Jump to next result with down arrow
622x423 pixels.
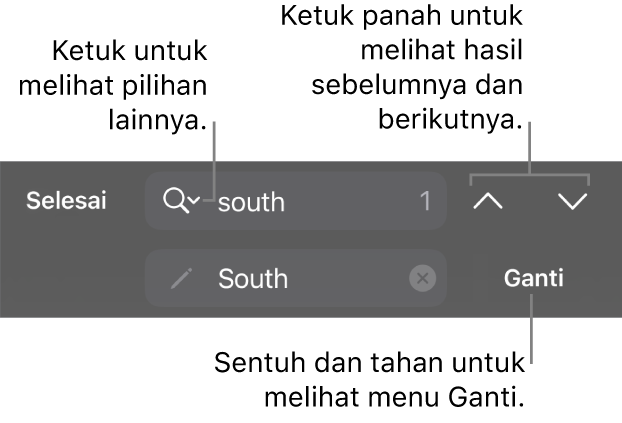coord(572,201)
